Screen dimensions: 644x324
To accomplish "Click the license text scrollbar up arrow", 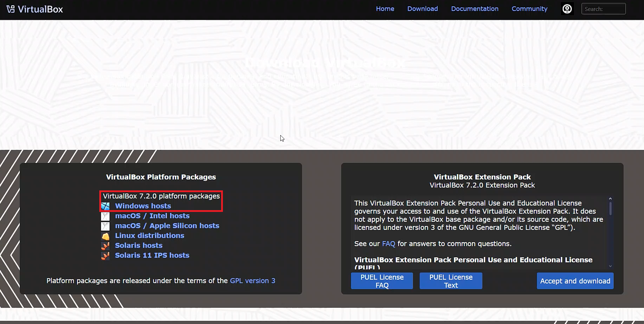I will point(610,199).
